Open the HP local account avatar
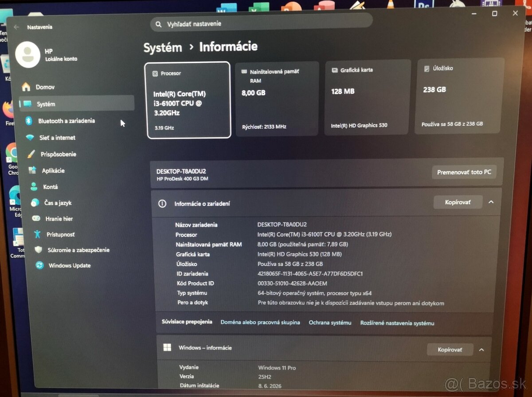 pyautogui.click(x=27, y=55)
